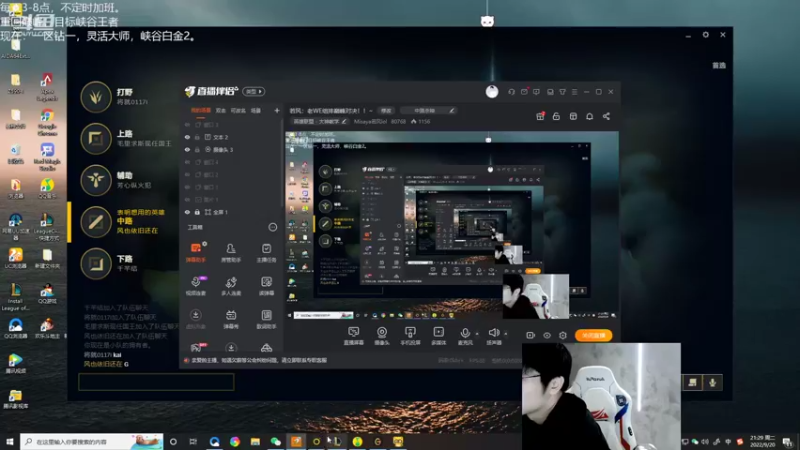Open League client settings gear
This screenshot has width=800, height=450.
tap(706, 35)
